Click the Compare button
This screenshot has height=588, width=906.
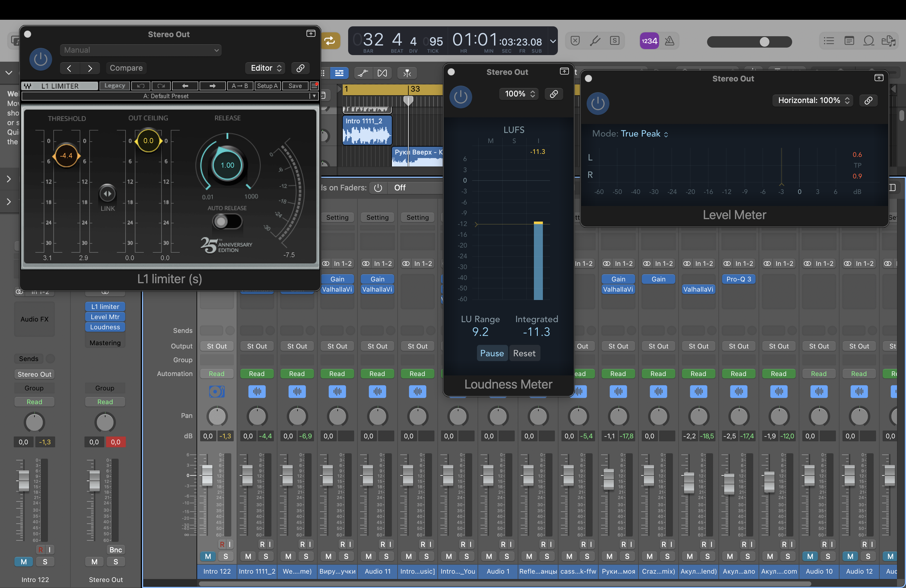tap(126, 68)
